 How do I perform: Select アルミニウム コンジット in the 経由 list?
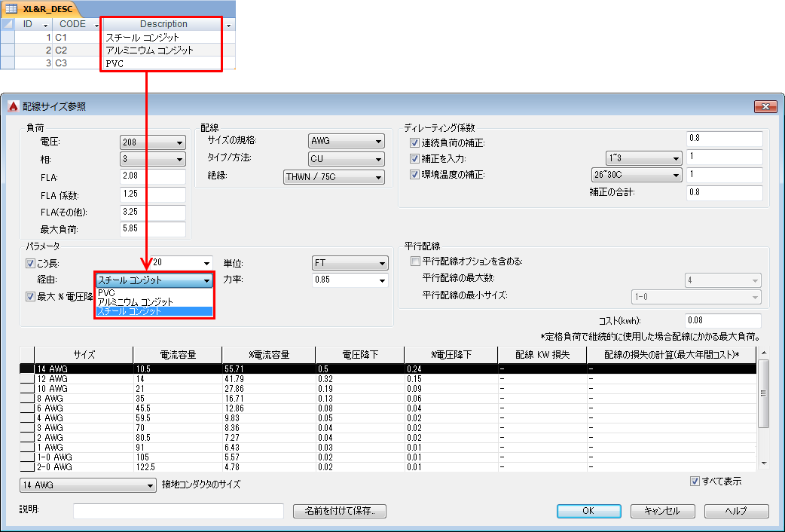tap(154, 301)
